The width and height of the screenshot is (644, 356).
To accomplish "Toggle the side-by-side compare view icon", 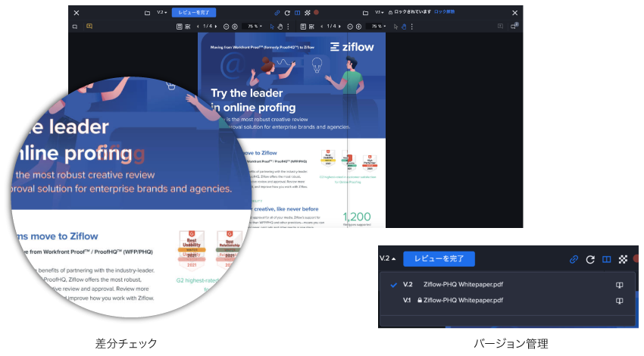I will [297, 13].
